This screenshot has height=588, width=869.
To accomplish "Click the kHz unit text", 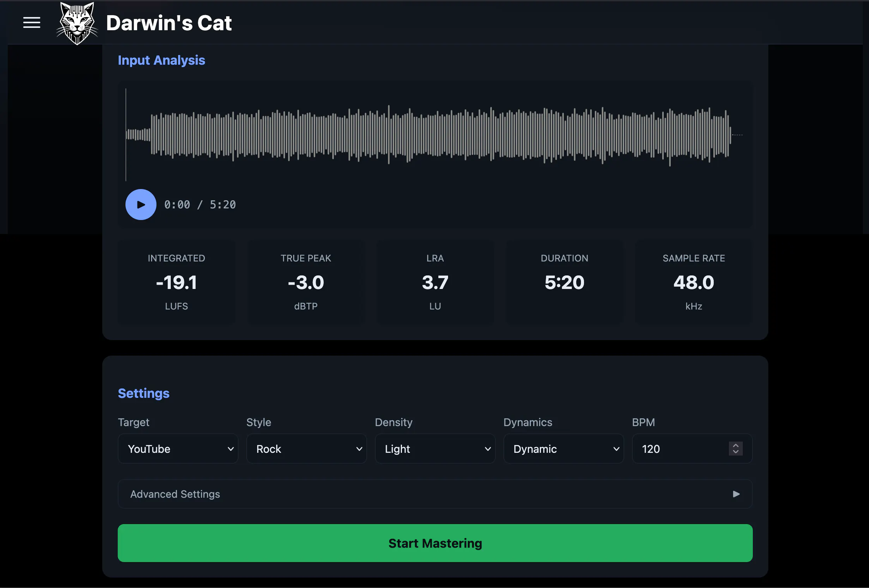I will click(x=694, y=306).
